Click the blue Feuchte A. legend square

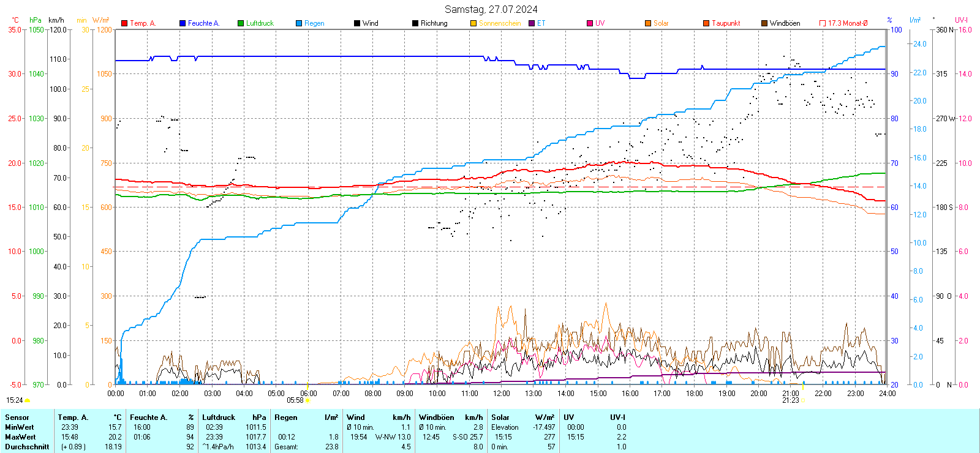point(183,23)
